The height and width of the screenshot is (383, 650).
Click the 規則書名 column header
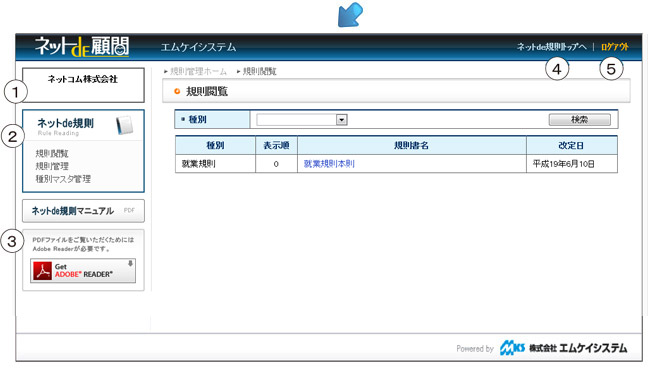coord(412,145)
